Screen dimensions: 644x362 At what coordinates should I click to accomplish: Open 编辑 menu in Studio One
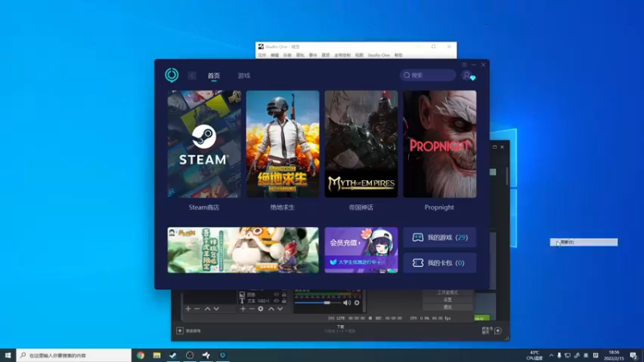click(x=275, y=55)
